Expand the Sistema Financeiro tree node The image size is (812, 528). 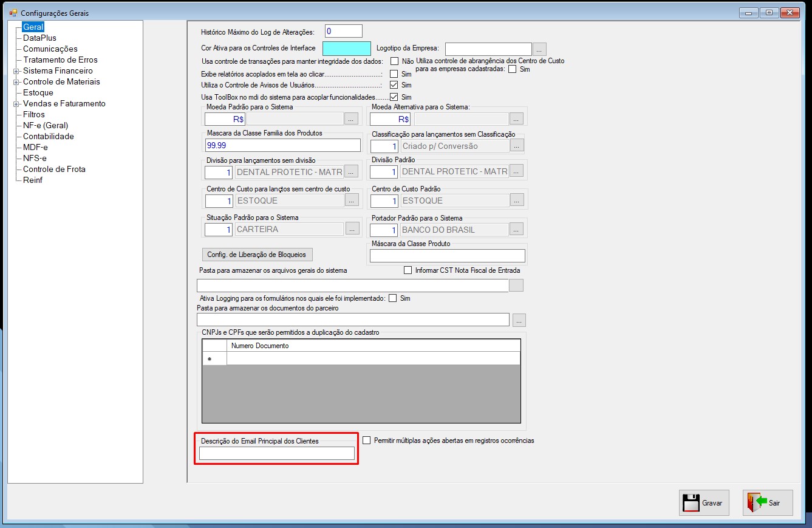coord(16,71)
